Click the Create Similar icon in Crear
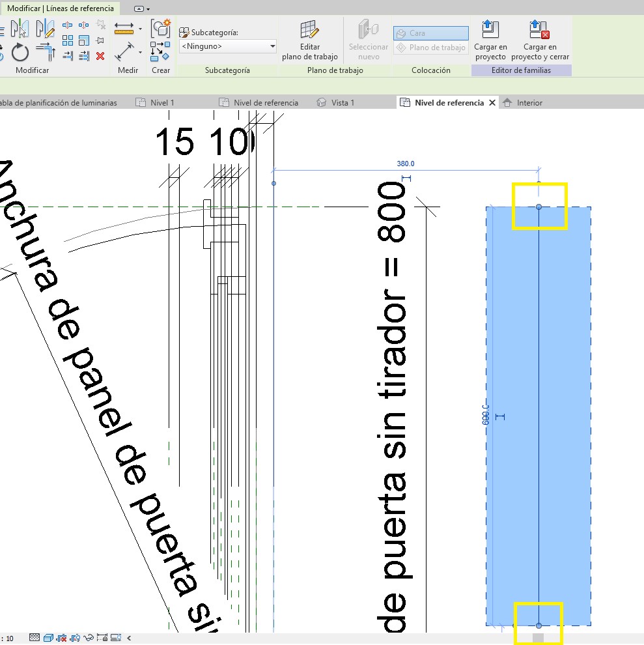The image size is (644, 645). [160, 28]
